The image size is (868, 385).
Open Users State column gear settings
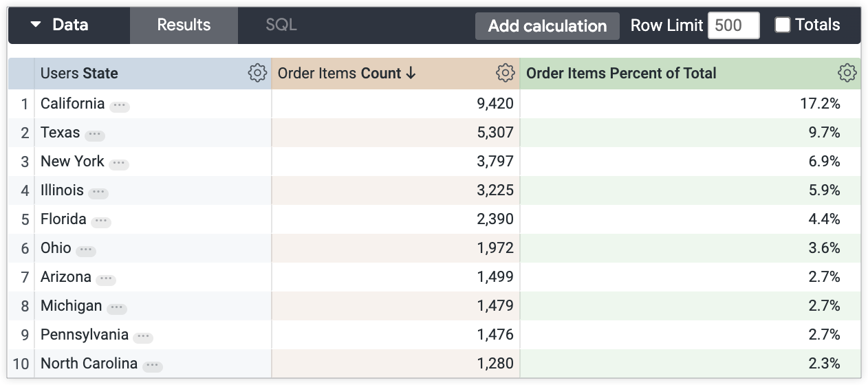click(x=257, y=73)
